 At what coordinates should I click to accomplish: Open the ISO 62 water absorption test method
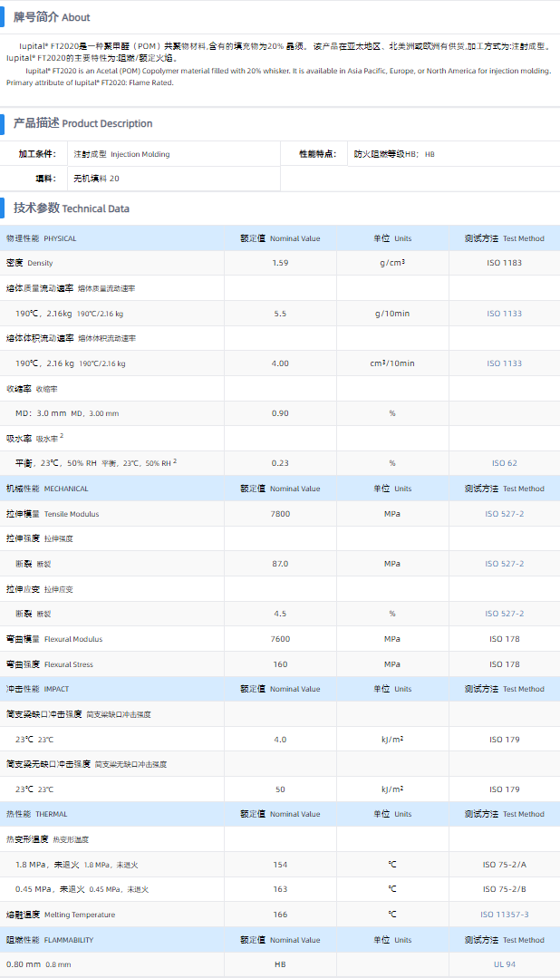tap(504, 463)
